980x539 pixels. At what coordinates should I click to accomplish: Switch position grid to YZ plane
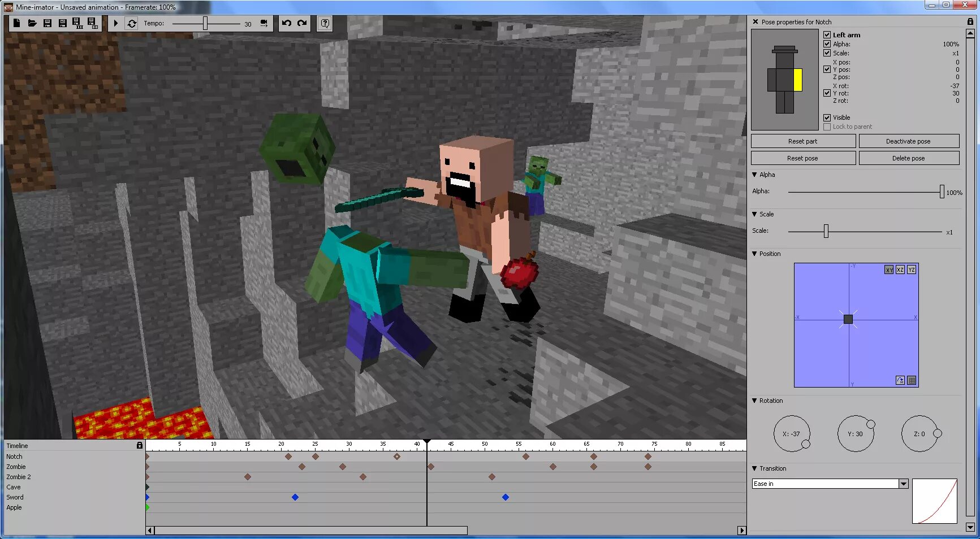point(912,270)
